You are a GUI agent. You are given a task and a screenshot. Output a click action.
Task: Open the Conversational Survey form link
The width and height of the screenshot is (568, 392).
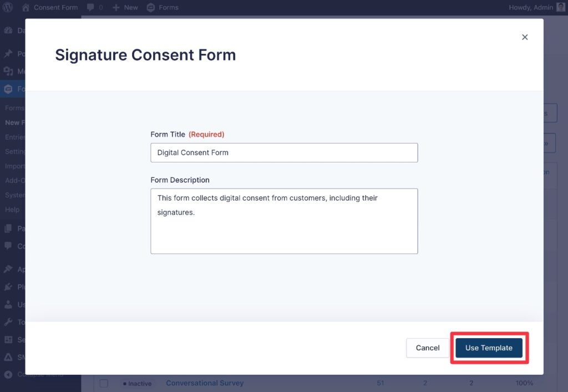pyautogui.click(x=204, y=383)
